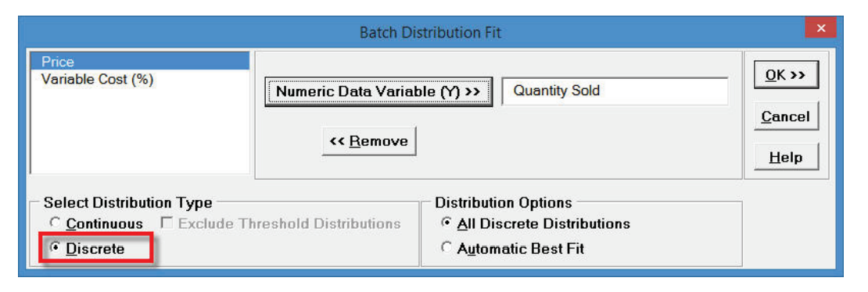
Task: Cancel the distribution fit dialog
Action: pos(786,116)
